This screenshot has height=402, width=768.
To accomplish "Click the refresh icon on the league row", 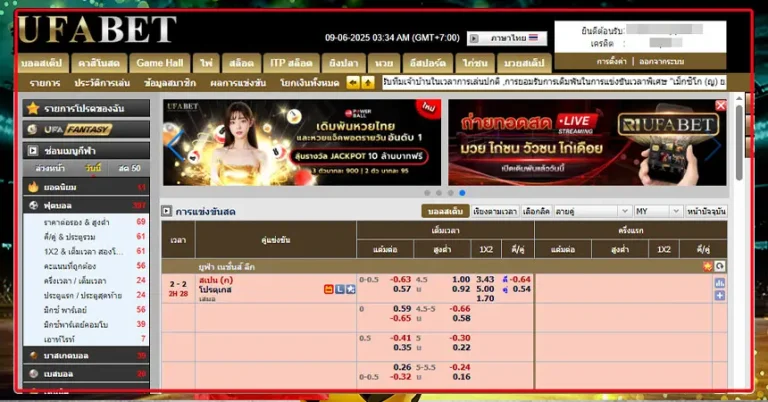I will click(x=720, y=266).
